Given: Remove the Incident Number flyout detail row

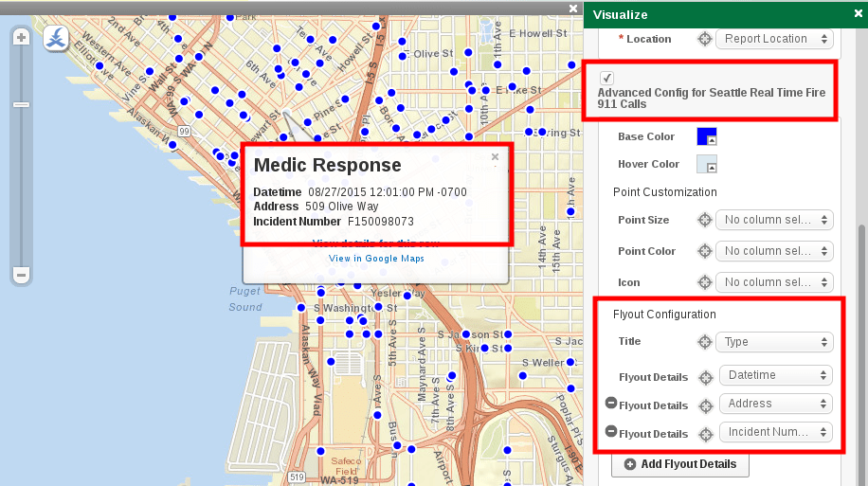Looking at the screenshot, I should tap(611, 431).
